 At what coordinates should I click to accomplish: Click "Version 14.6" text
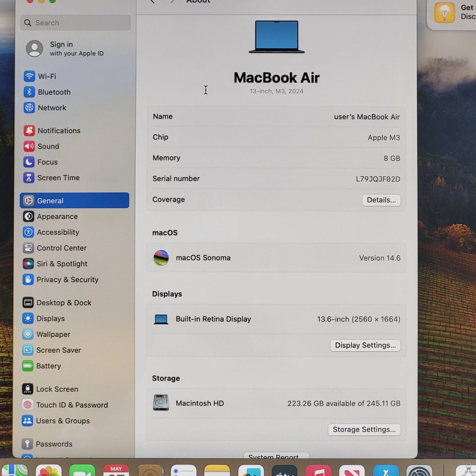pyautogui.click(x=380, y=258)
